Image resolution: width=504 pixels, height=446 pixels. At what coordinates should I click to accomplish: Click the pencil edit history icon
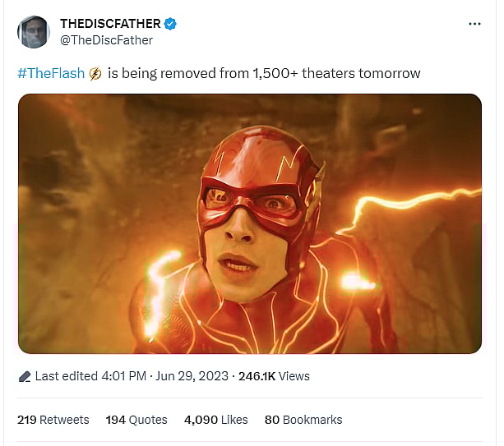(x=25, y=376)
